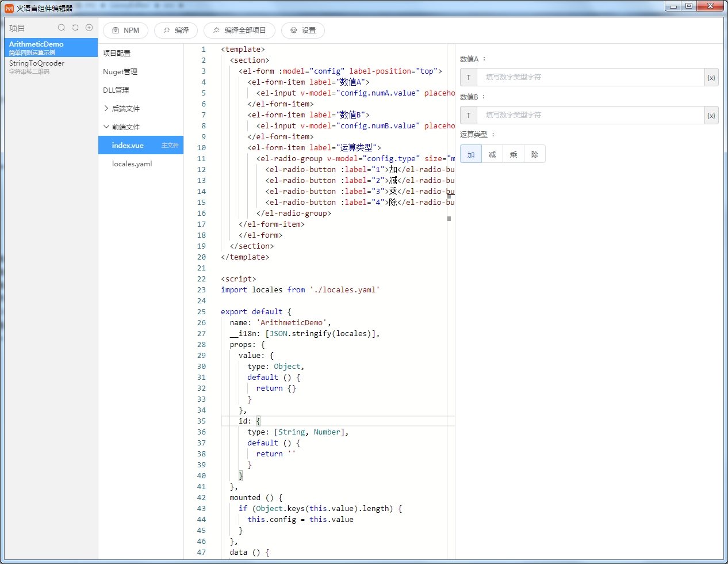
Task: Select the 加 radio button
Action: click(x=471, y=154)
